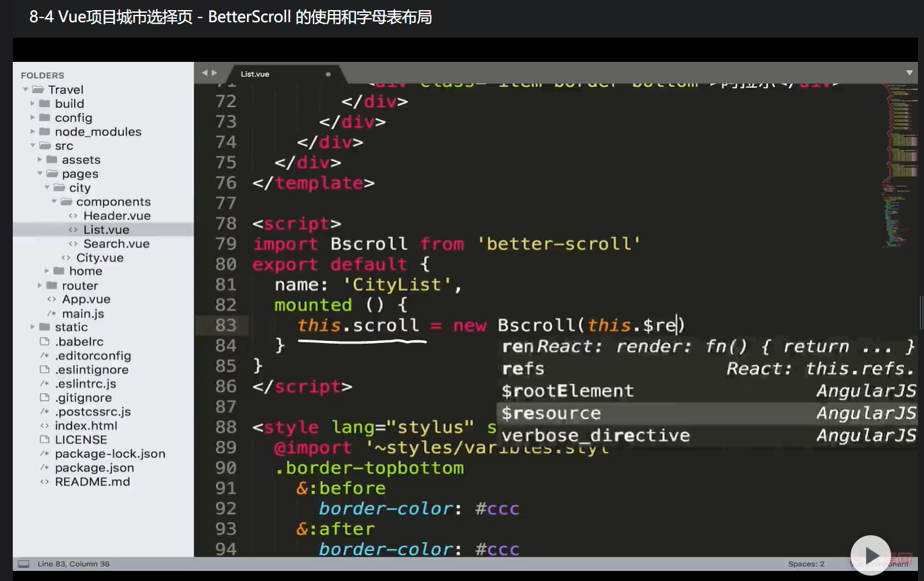Click the City.vue file type icon
Image resolution: width=924 pixels, height=581 pixels.
pos(65,258)
